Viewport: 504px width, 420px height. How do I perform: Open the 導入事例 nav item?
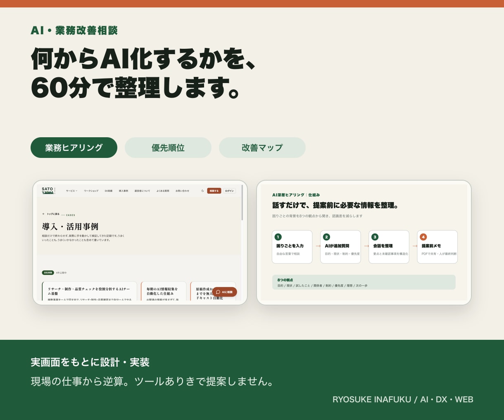[123, 191]
